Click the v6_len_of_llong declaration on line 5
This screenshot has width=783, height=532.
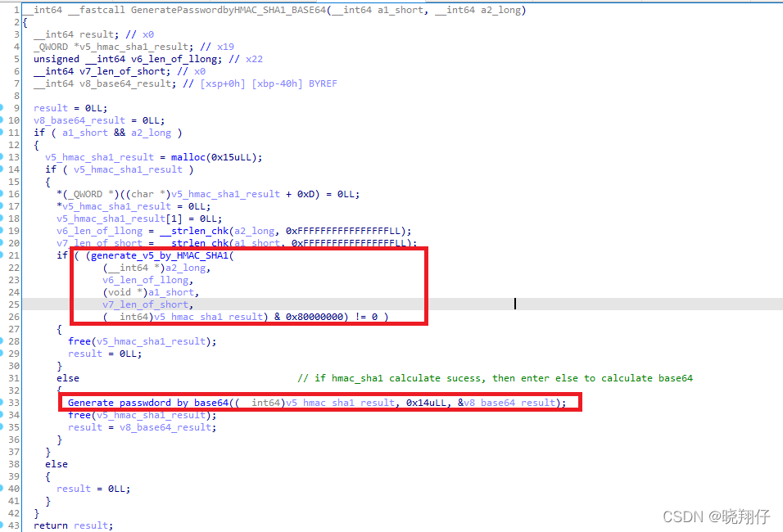(x=174, y=59)
